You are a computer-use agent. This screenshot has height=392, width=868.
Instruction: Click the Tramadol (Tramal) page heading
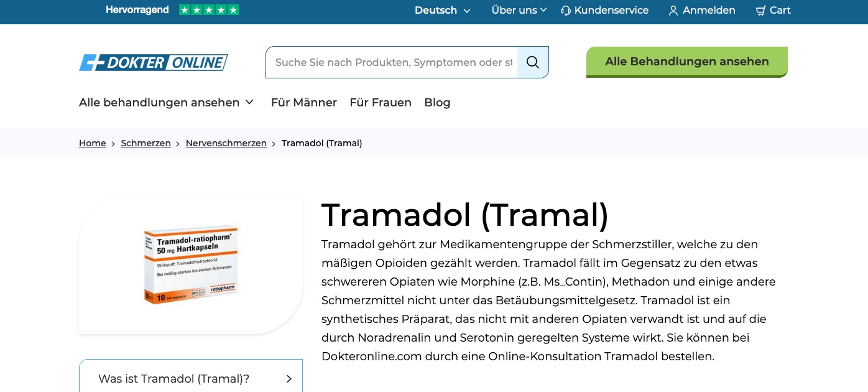(465, 215)
